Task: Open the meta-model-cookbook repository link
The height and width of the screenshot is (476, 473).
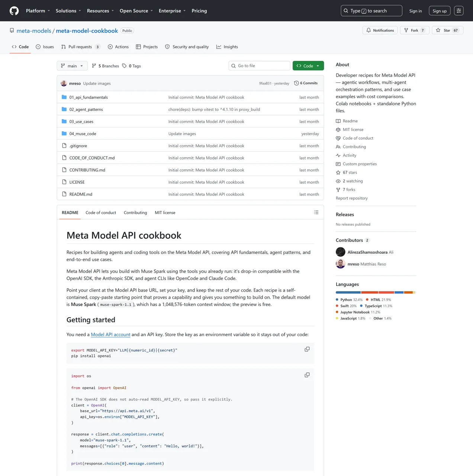Action: (87, 31)
